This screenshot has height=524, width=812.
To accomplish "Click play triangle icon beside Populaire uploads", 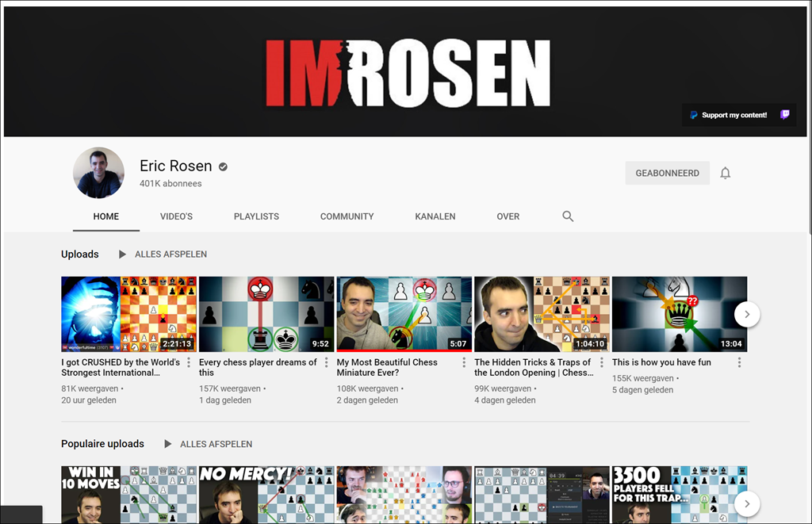I will 167,444.
